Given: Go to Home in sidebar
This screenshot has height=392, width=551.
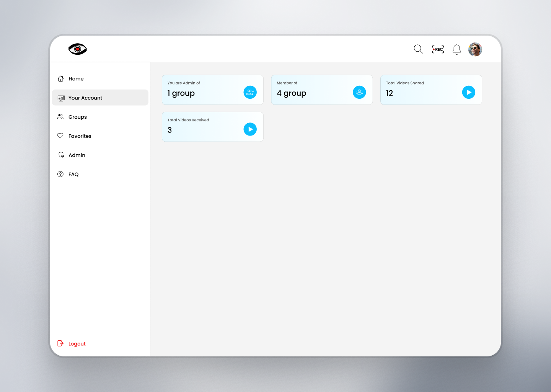Looking at the screenshot, I should tap(76, 79).
